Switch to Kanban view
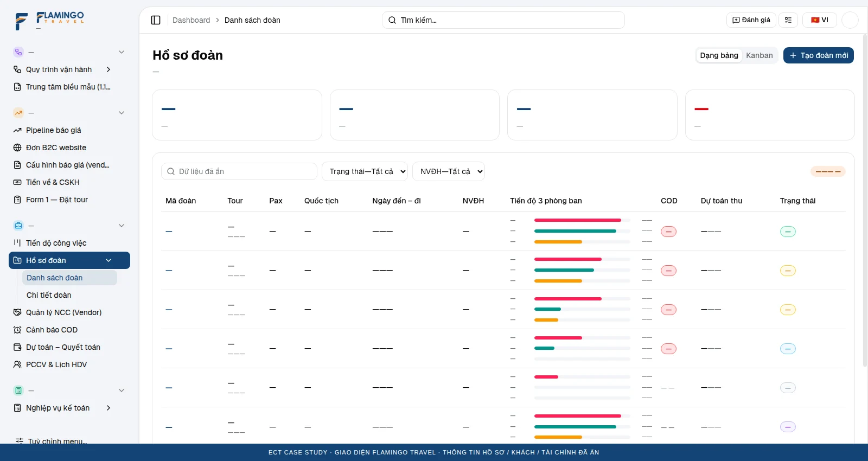Viewport: 868px width, 461px height. click(759, 55)
